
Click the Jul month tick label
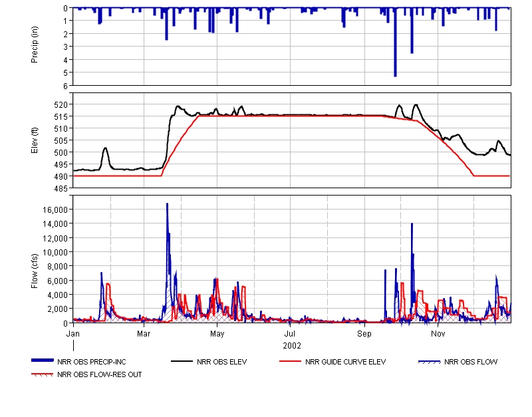tap(290, 334)
